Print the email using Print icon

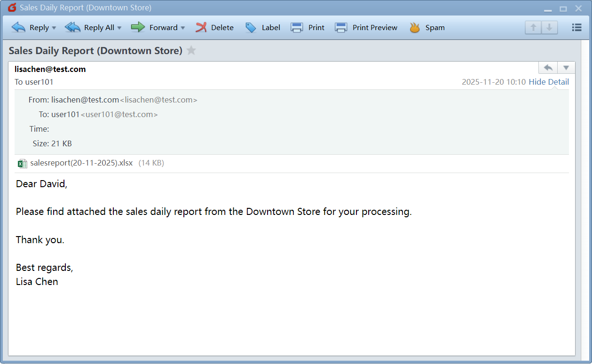click(308, 27)
